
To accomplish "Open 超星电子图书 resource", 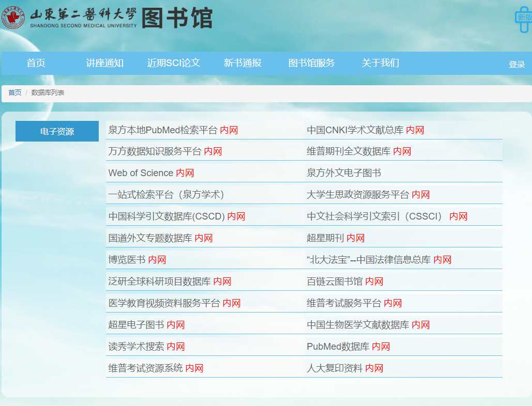I will pyautogui.click(x=136, y=325).
